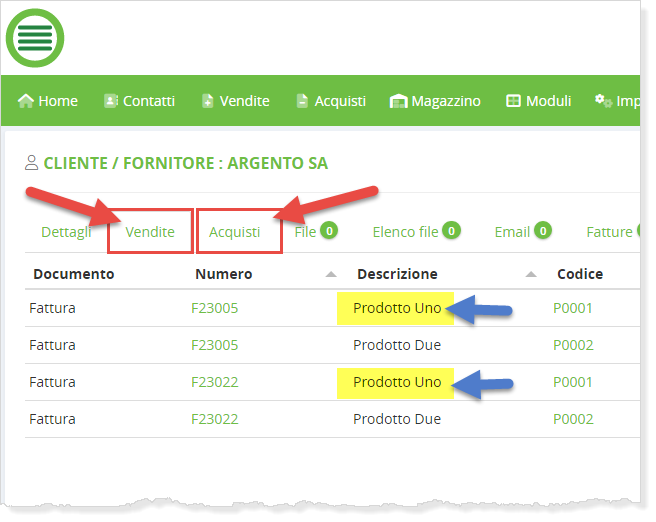Switch to the Dettagli tab
Screen dimensions: 656x522
66,232
